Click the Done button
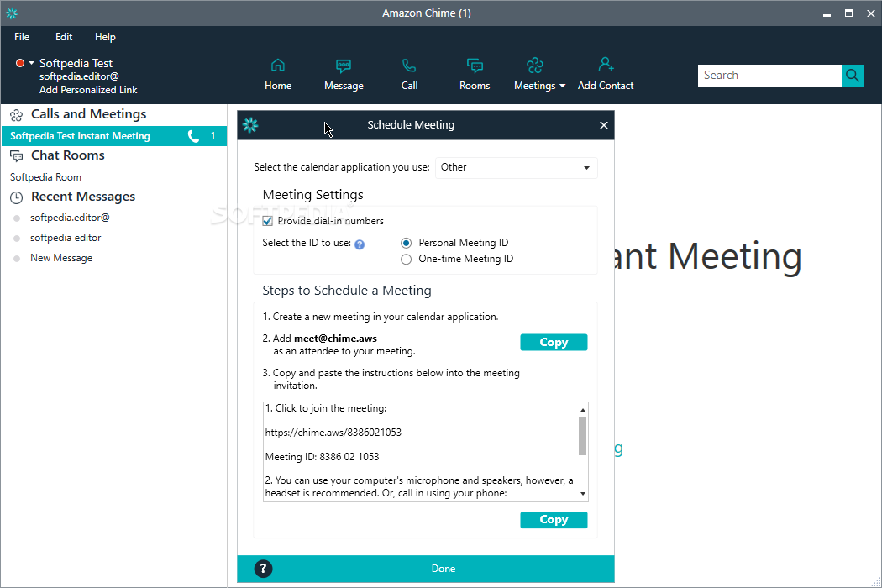The image size is (882, 588). [x=444, y=569]
